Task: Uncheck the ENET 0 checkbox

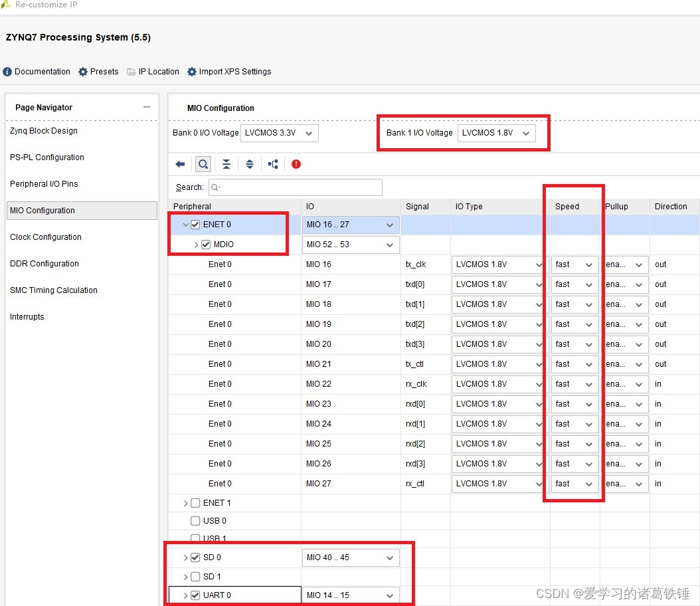Action: (x=195, y=225)
